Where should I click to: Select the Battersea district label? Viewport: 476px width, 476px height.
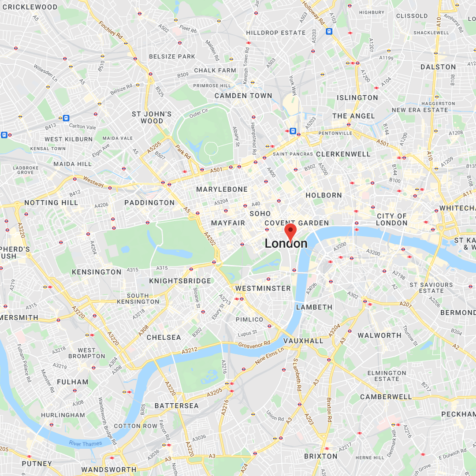coord(177,406)
